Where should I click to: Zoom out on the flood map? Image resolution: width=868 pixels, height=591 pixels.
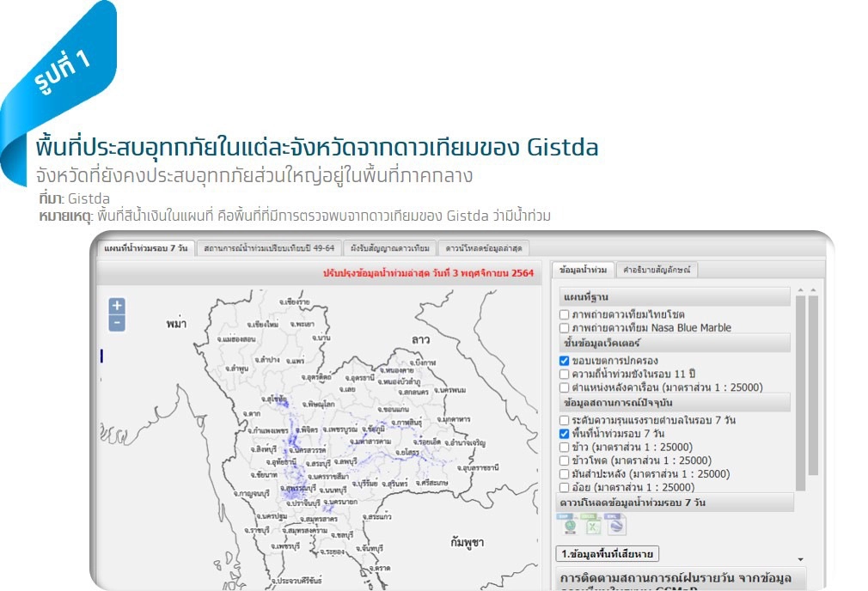tap(116, 324)
